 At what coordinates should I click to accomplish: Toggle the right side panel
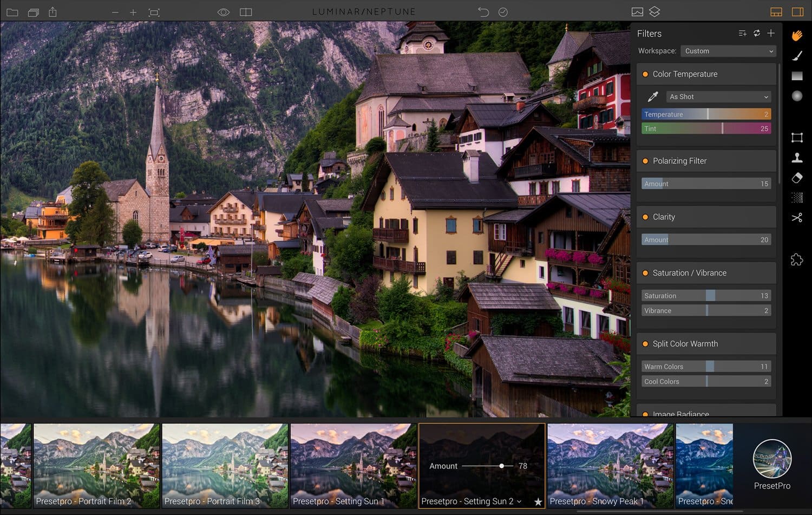797,12
